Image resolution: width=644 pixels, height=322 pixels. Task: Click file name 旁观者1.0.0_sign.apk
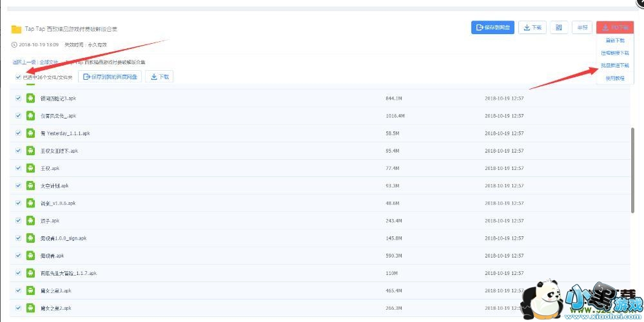[64, 238]
